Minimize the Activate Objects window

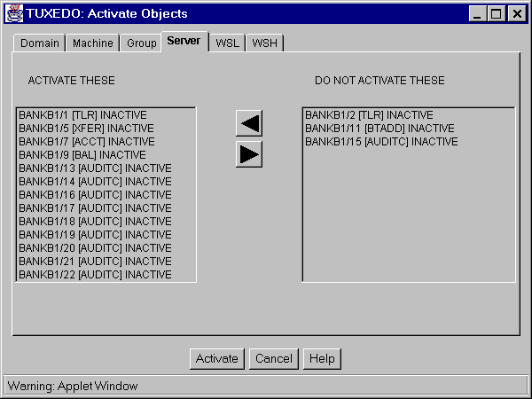[477, 14]
